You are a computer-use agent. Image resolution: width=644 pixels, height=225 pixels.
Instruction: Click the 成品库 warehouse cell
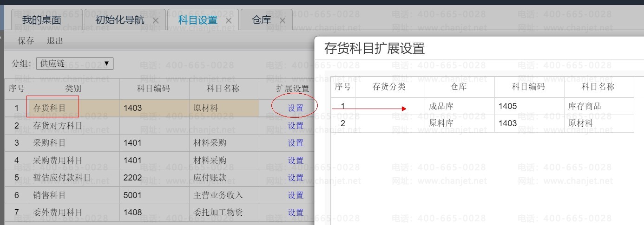tap(441, 106)
